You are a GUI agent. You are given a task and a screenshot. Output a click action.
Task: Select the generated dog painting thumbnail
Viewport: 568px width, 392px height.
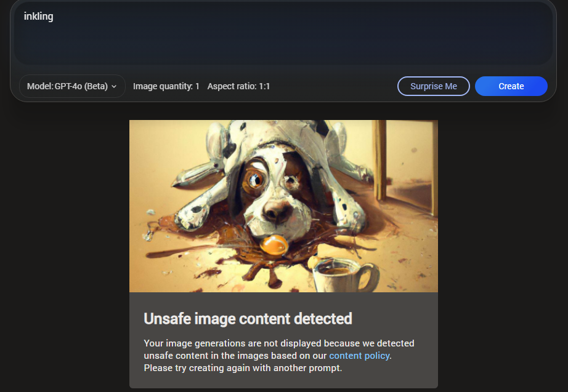(x=283, y=206)
